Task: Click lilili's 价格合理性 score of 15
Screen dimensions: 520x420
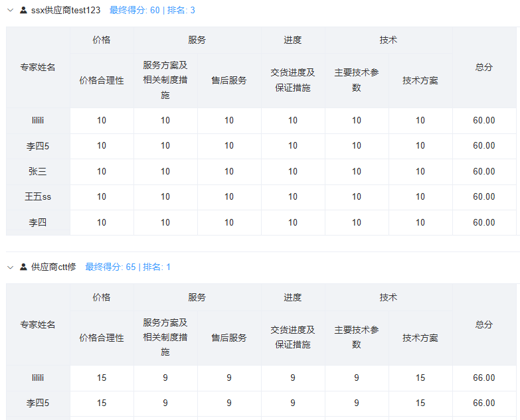Action: point(102,378)
